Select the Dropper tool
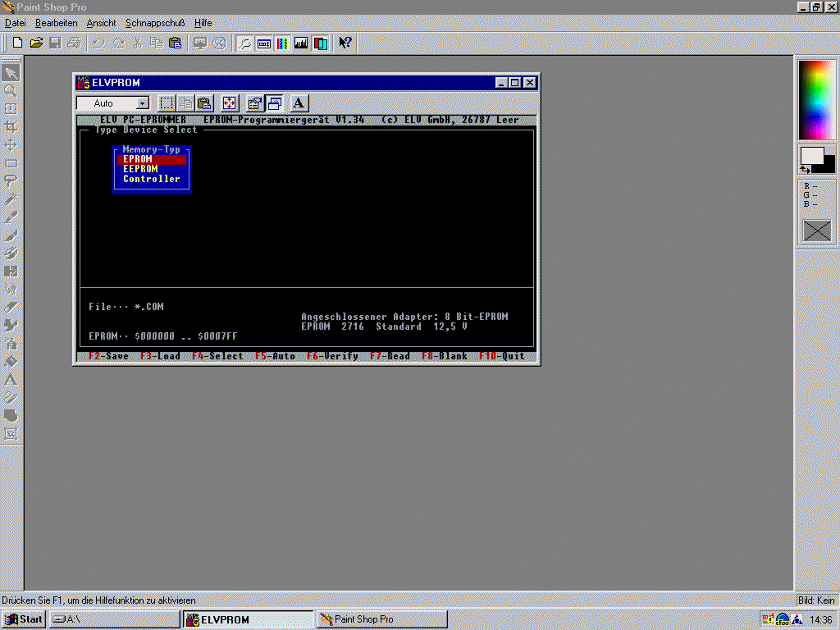 [x=11, y=217]
